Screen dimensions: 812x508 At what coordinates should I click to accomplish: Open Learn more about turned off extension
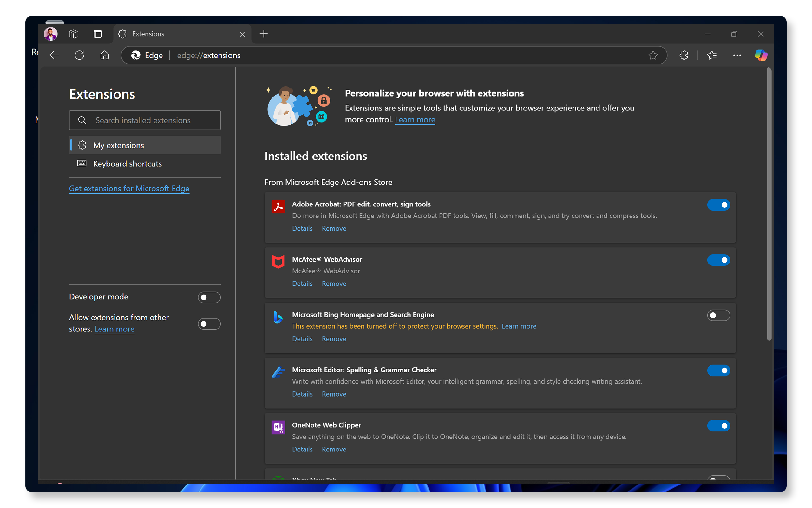click(x=519, y=326)
